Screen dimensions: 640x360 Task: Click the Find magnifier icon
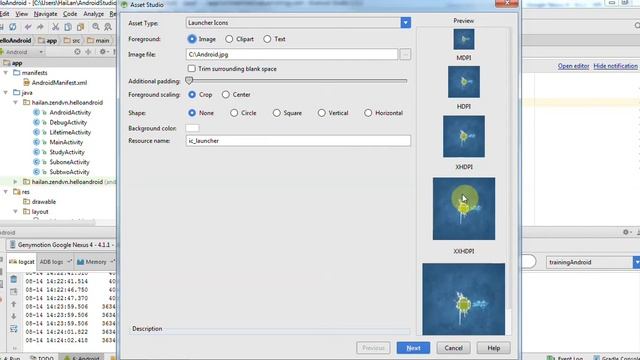coord(96,27)
